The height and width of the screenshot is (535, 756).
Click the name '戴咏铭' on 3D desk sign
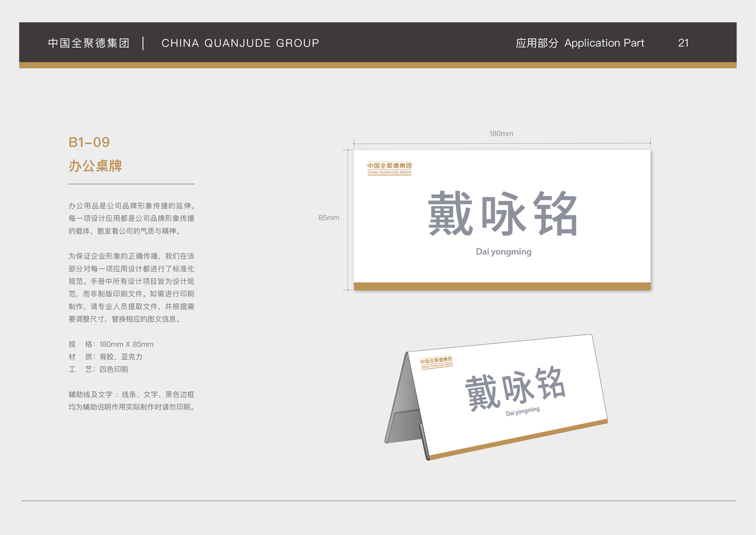tap(515, 388)
